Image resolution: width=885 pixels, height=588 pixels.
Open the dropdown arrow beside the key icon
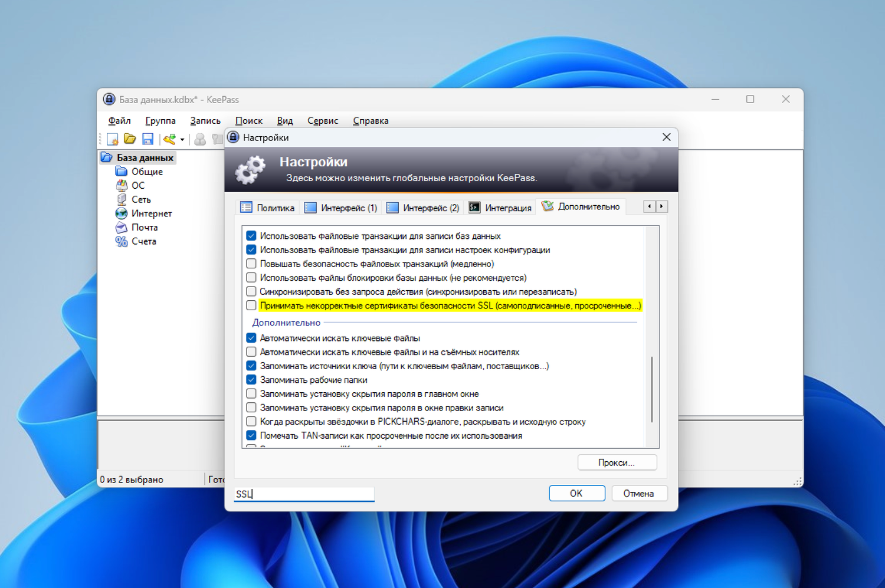pos(182,140)
